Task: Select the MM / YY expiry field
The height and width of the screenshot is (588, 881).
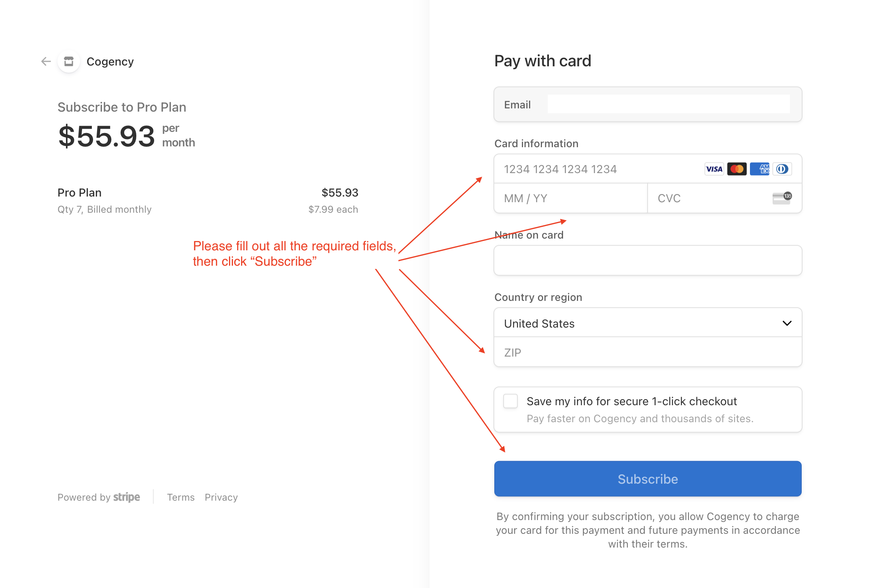Action: (570, 198)
